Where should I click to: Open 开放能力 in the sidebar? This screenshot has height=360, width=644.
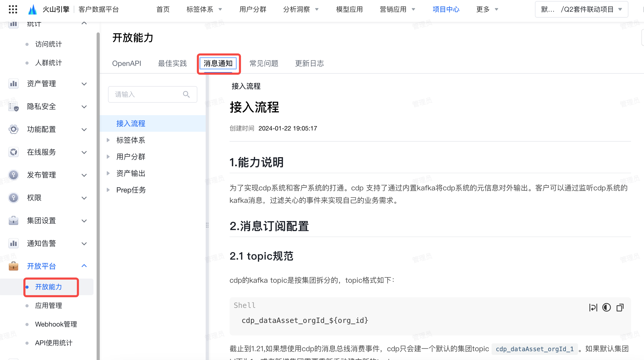pos(48,287)
